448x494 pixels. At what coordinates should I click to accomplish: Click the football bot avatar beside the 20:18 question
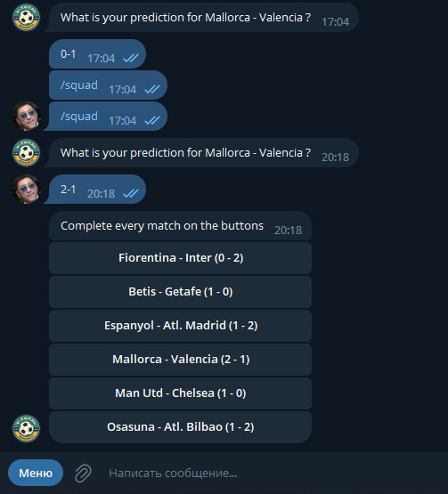point(26,152)
